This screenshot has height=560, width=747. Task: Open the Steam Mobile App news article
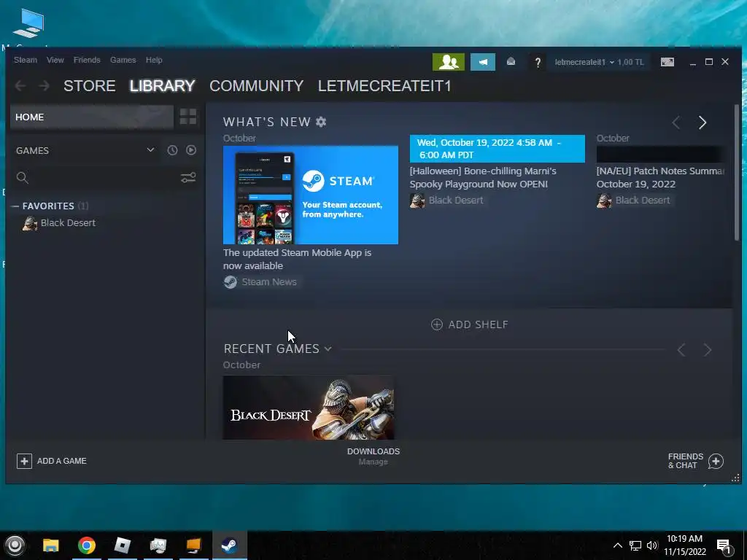pyautogui.click(x=298, y=259)
